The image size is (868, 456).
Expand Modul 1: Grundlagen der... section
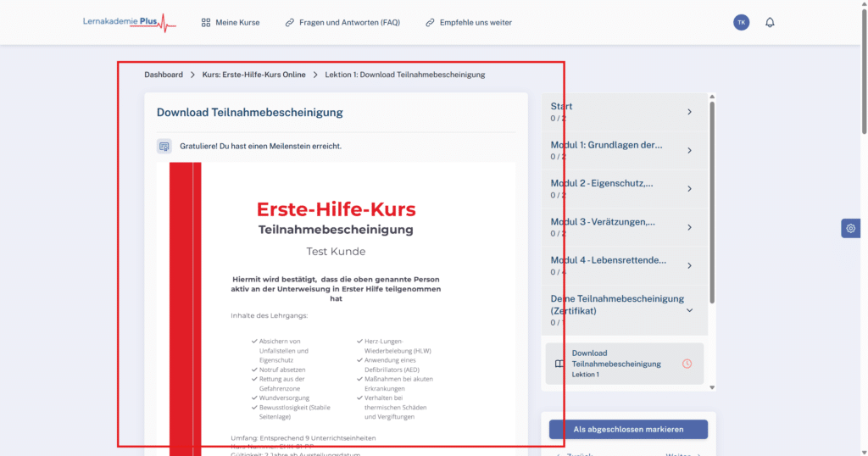625,150
